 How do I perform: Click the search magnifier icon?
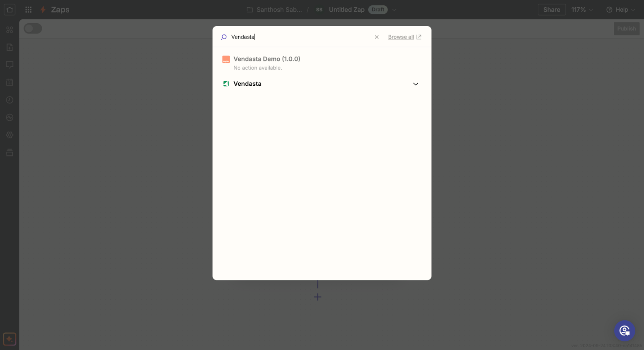(x=224, y=37)
